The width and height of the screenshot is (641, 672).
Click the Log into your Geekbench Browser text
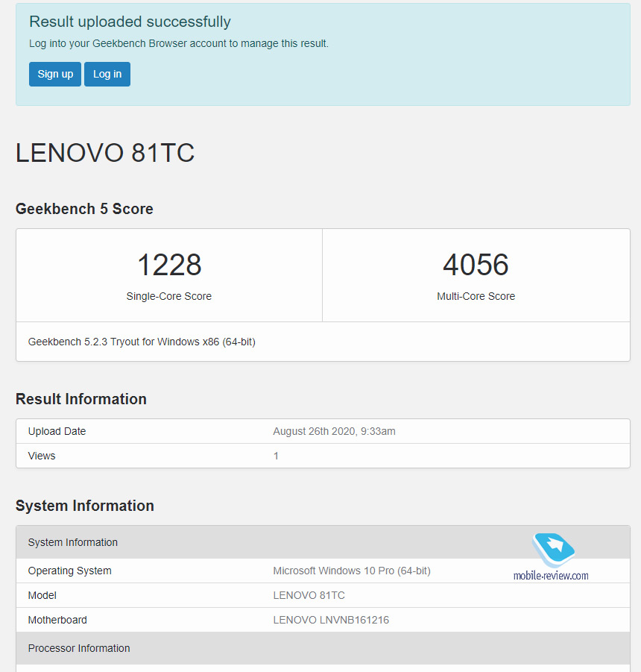point(179,44)
